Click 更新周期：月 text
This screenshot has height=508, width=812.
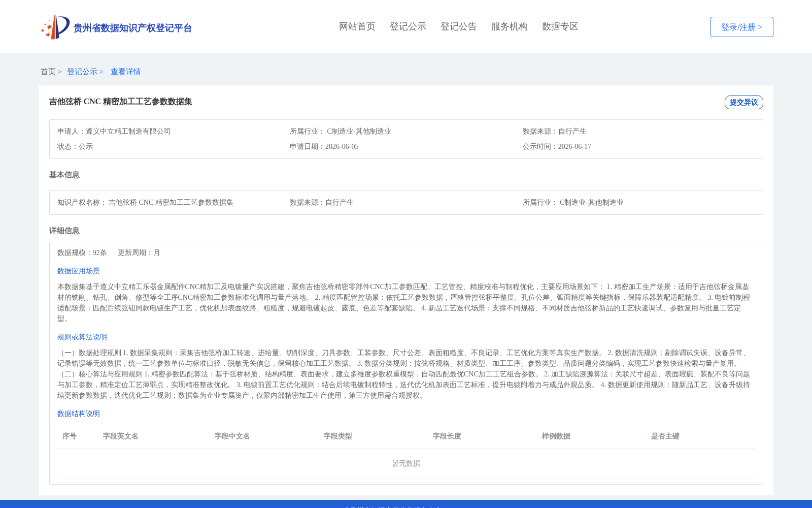pyautogui.click(x=139, y=252)
